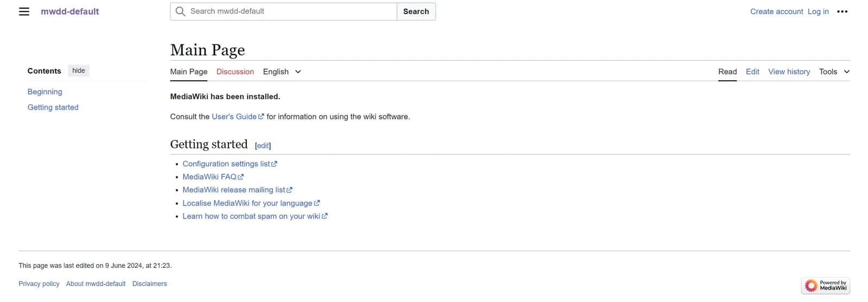Image resolution: width=868 pixels, height=302 pixels.
Task: Open MediaWiki release mailing list link
Action: coord(237,190)
